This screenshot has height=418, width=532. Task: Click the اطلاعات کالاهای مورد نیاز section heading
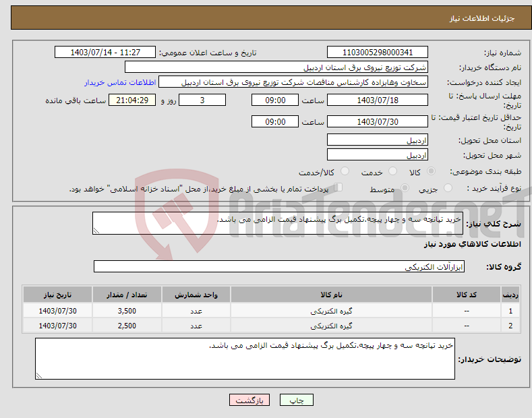pyautogui.click(x=472, y=244)
